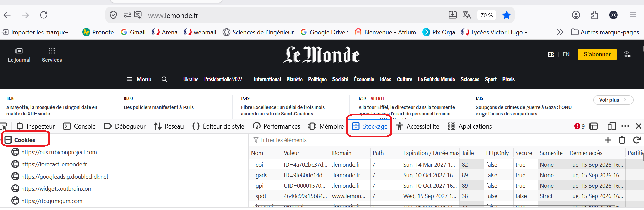Refresh storage data in devtools panel
This screenshot has height=210, width=644.
click(637, 140)
